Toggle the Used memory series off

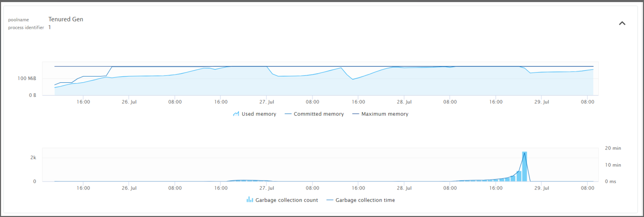[x=258, y=114]
